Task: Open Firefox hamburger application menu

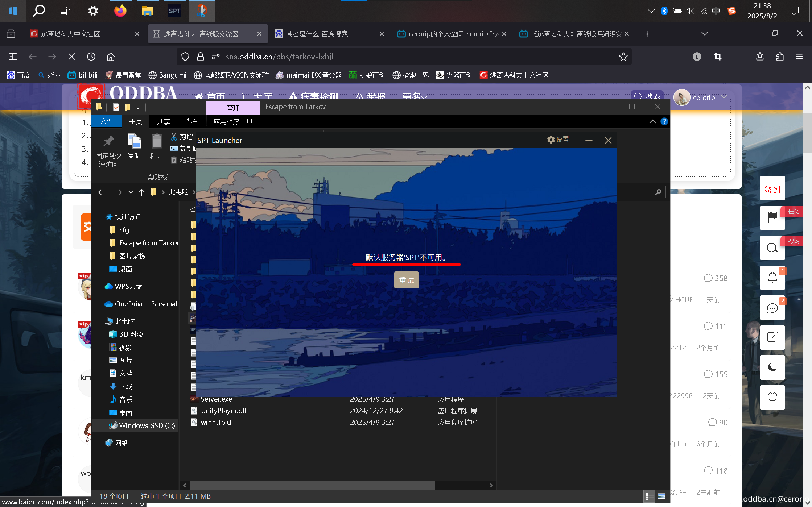Action: tap(799, 57)
